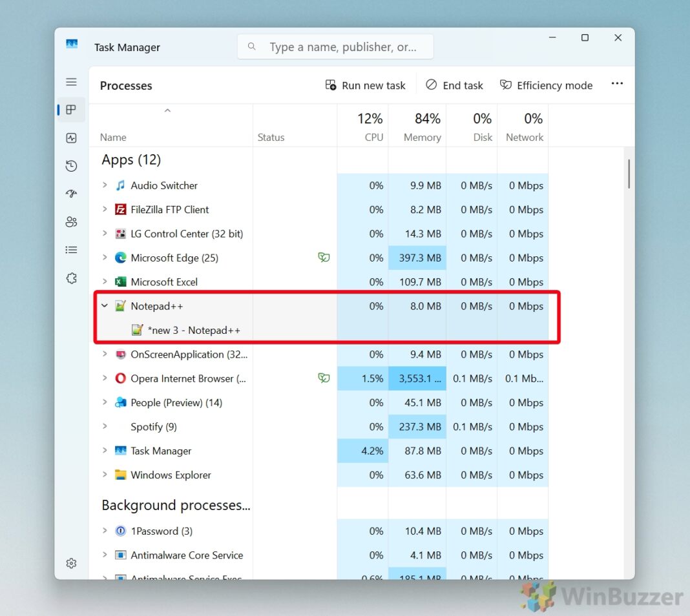Expand the Microsoft Edge process group
The image size is (690, 616).
104,257
